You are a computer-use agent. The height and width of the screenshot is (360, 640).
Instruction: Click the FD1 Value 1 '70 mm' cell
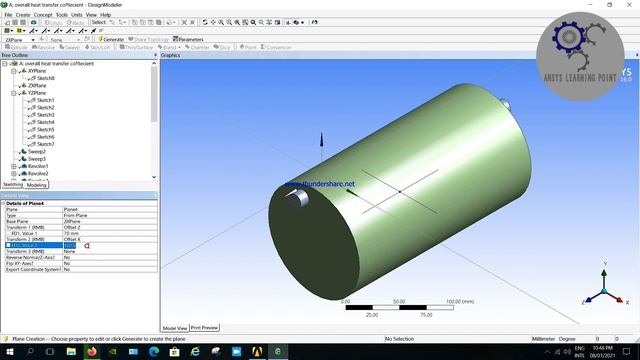click(110, 233)
